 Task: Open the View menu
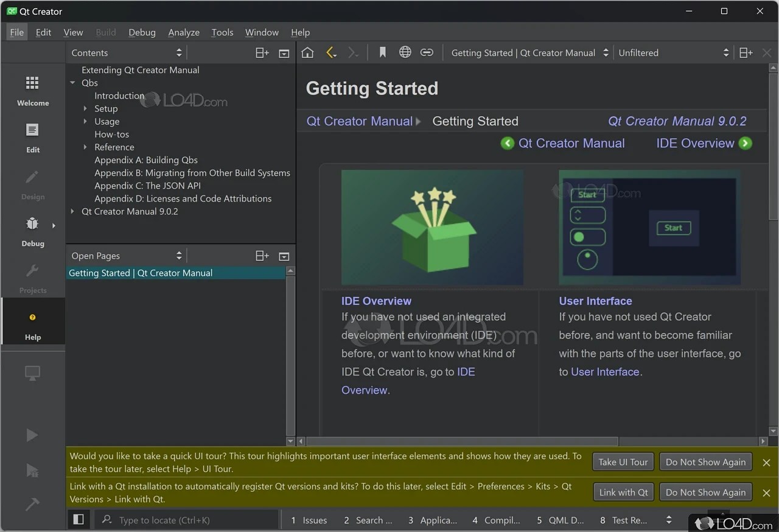(73, 32)
